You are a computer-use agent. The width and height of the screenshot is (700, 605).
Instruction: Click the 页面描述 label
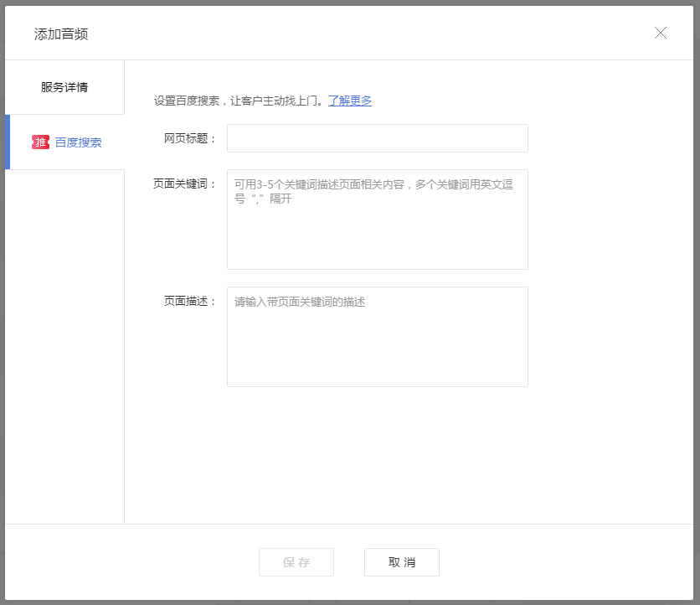190,301
